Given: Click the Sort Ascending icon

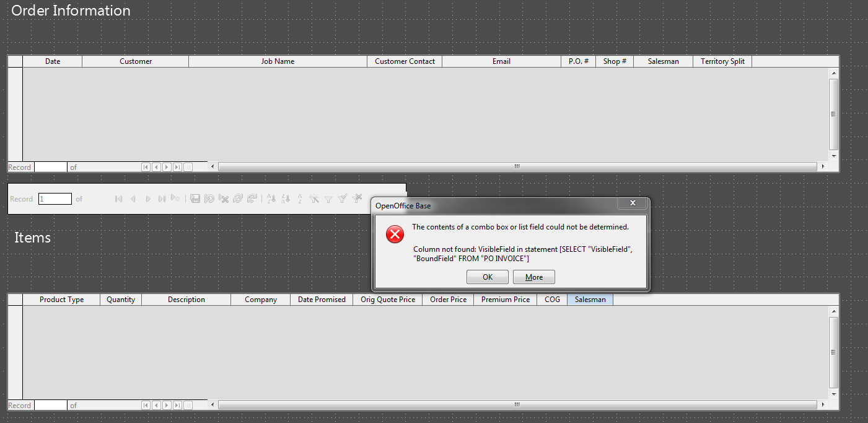Looking at the screenshot, I should (x=271, y=199).
